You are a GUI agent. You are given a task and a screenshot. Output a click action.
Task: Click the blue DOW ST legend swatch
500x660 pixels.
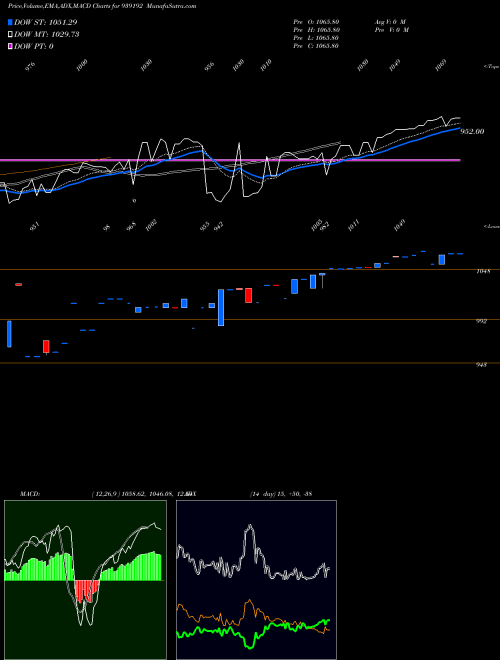(11, 22)
